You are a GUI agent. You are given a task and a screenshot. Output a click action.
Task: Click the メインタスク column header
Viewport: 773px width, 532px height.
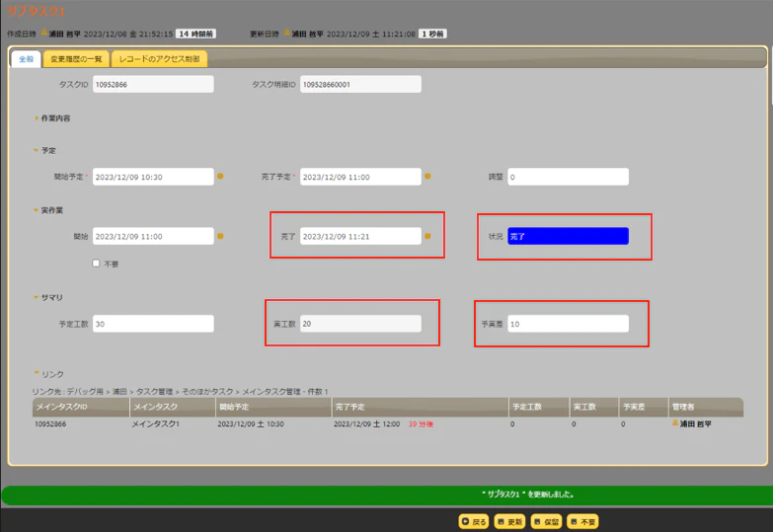click(x=173, y=407)
